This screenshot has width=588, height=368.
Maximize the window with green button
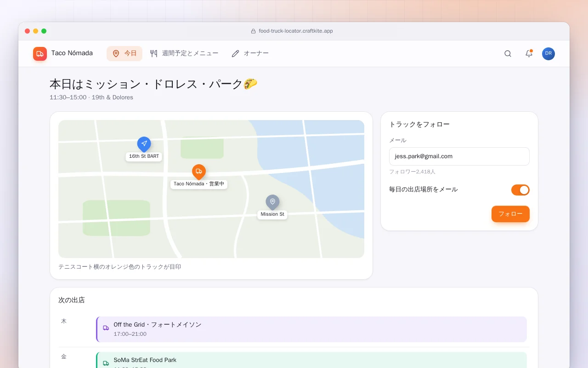click(44, 31)
